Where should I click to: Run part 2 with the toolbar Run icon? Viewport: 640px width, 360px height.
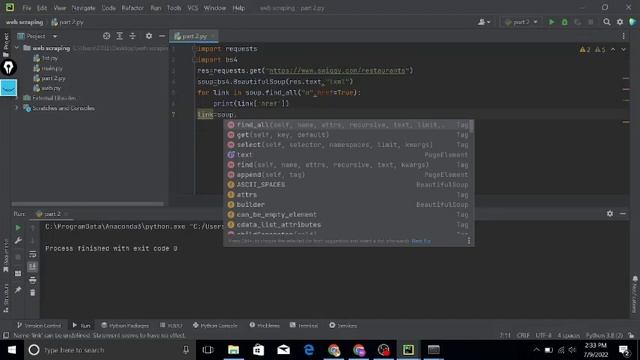[551, 22]
